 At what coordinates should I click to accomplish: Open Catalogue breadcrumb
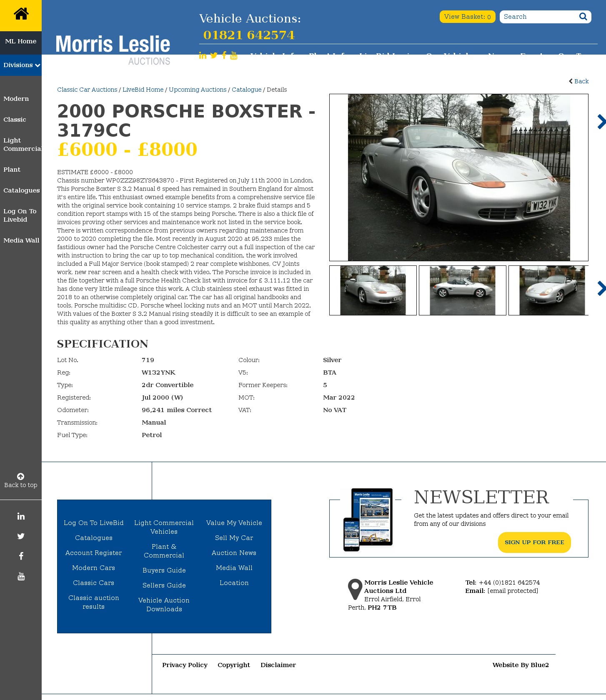pyautogui.click(x=247, y=90)
